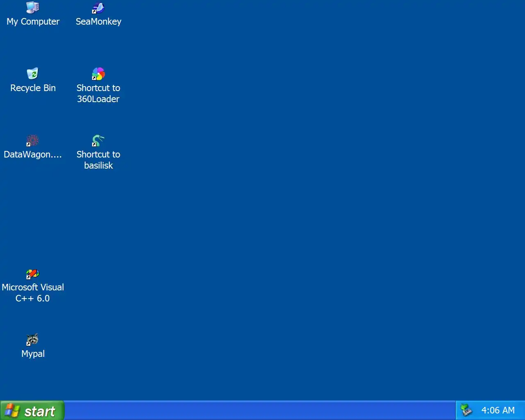
Task: Click the "Shortcut to 360Loader" label
Action: tap(98, 94)
